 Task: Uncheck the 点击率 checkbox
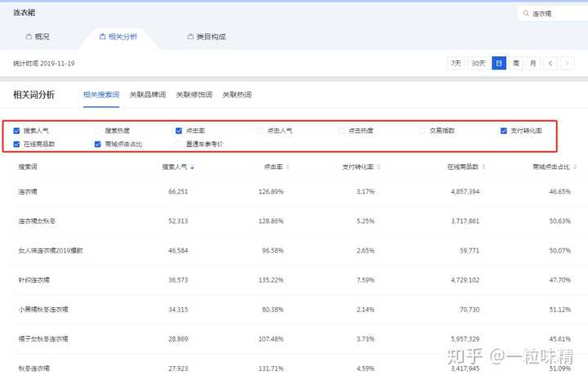click(179, 131)
